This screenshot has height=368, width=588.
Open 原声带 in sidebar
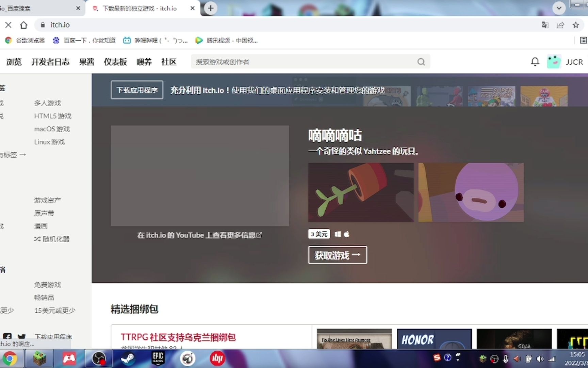(44, 213)
